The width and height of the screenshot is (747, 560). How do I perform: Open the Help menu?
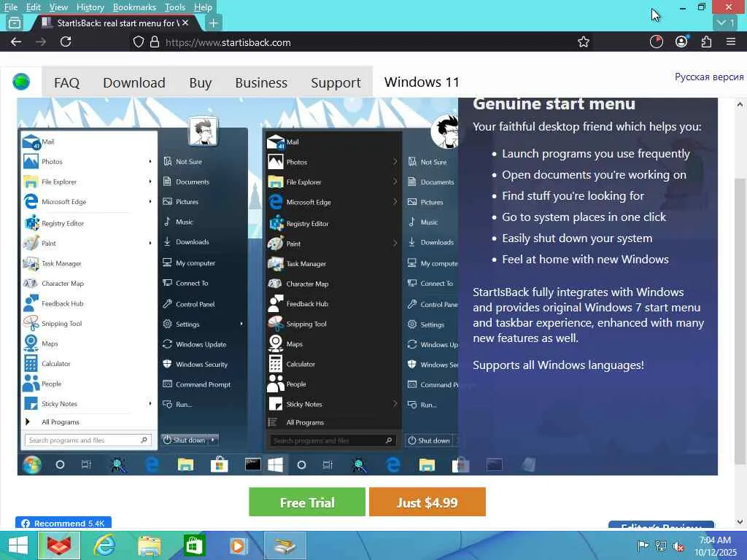[203, 7]
